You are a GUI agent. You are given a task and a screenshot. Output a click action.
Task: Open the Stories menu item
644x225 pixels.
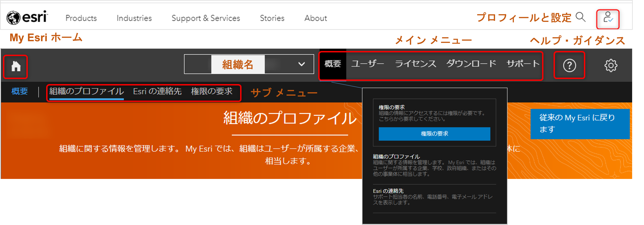point(272,18)
